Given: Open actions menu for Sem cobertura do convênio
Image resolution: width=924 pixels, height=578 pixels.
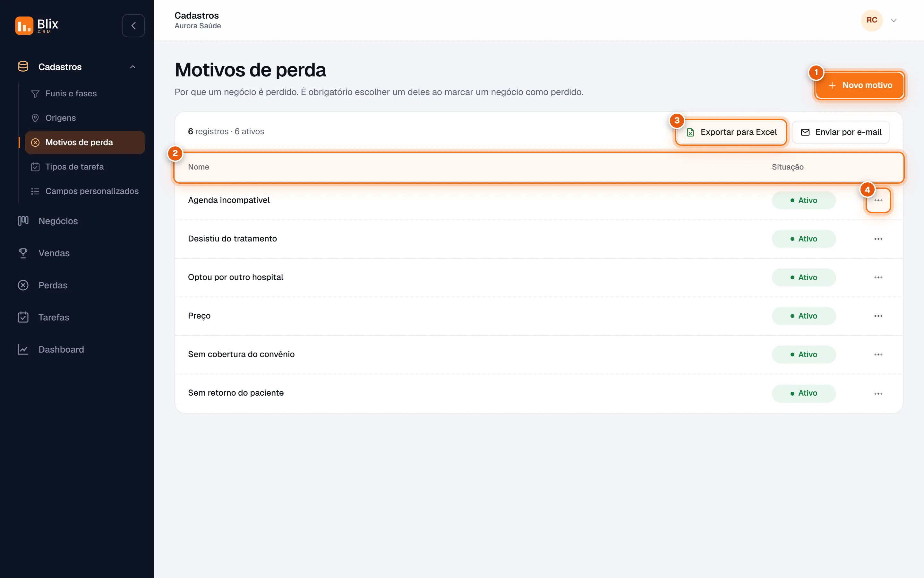Looking at the screenshot, I should 878,355.
